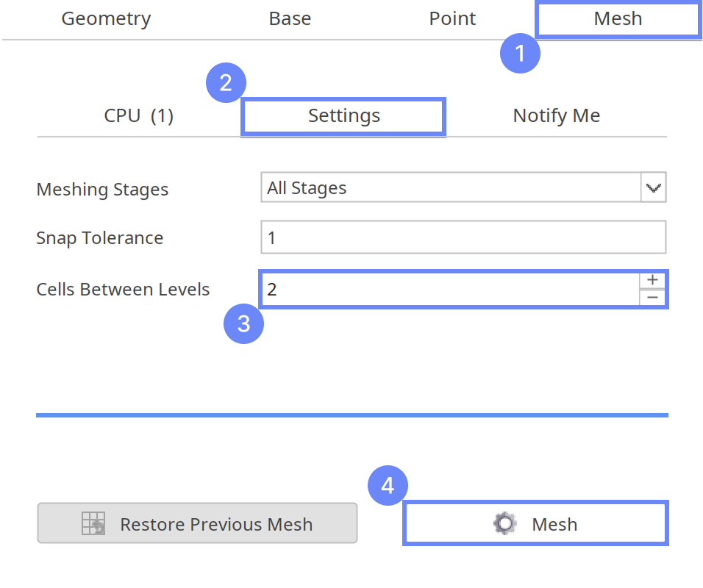Increment Cells Between Levels with the plus
Screen dimensions: 703x588
[652, 280]
